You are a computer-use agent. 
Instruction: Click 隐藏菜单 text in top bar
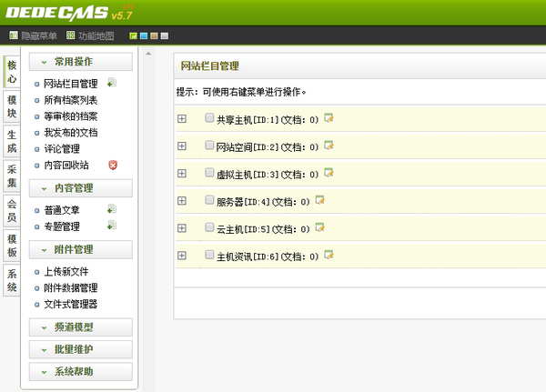(x=39, y=35)
